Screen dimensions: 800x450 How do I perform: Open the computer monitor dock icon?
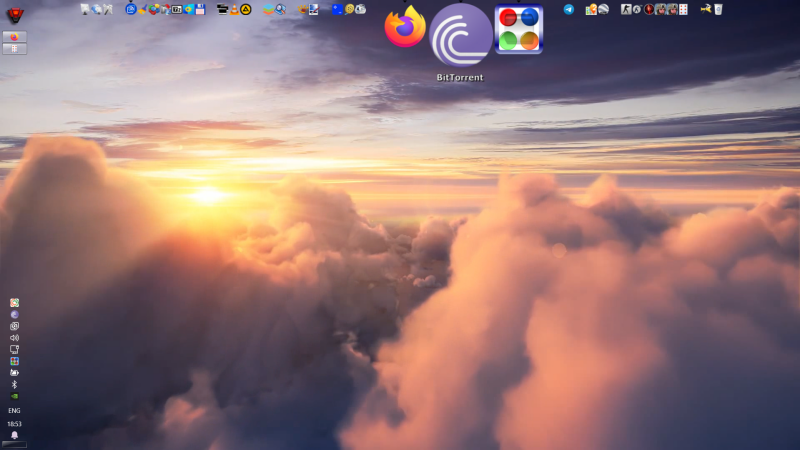click(85, 9)
